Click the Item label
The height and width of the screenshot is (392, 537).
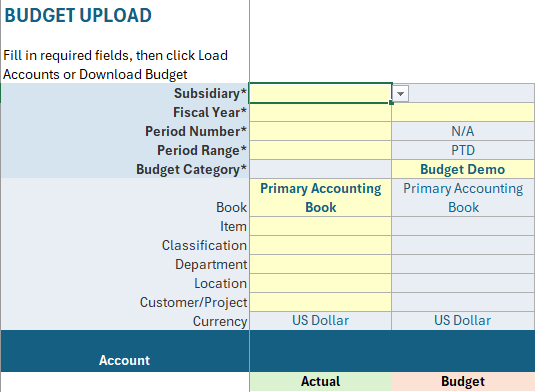tap(233, 227)
